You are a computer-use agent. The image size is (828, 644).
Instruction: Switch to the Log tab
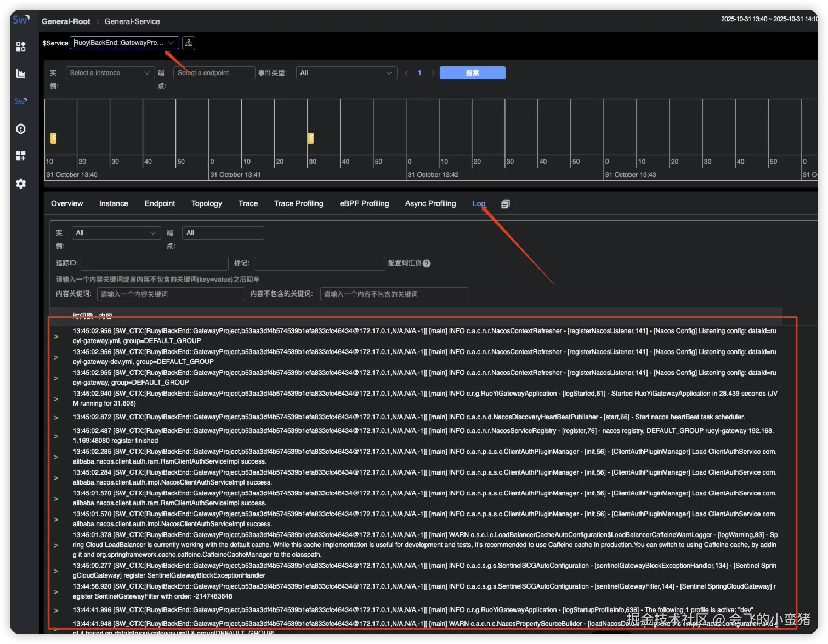coord(479,203)
